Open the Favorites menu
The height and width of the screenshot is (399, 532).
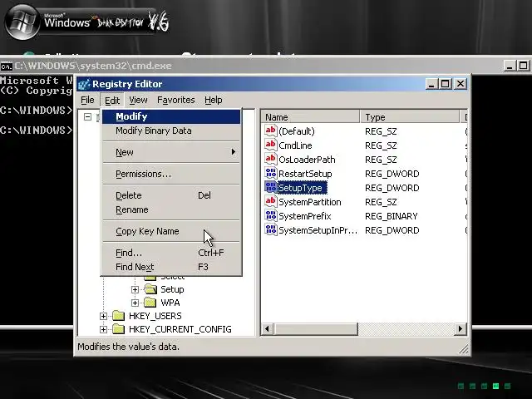pyautogui.click(x=175, y=100)
